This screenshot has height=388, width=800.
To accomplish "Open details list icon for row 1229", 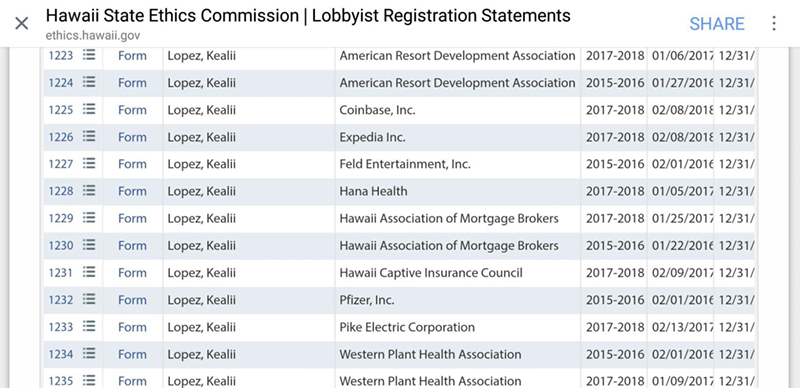I will [x=89, y=217].
